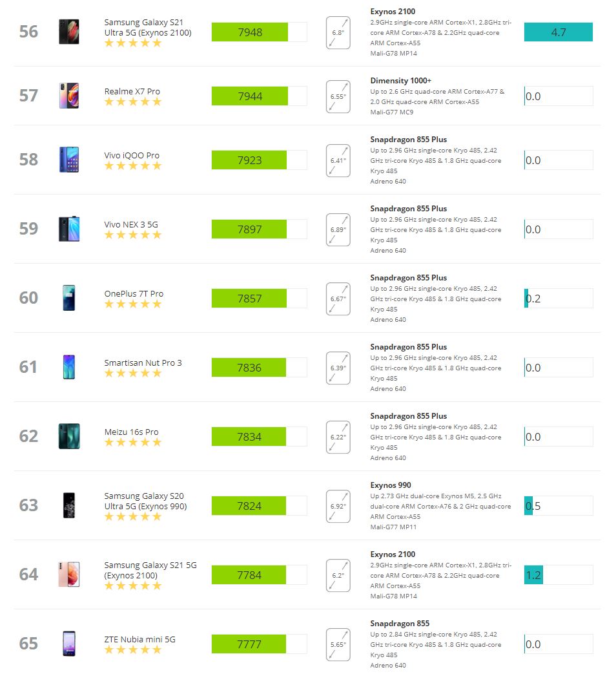This screenshot has height=674, width=616.
Task: Open the Samsung Galaxy S21 5G pink phone image
Action: click(68, 574)
